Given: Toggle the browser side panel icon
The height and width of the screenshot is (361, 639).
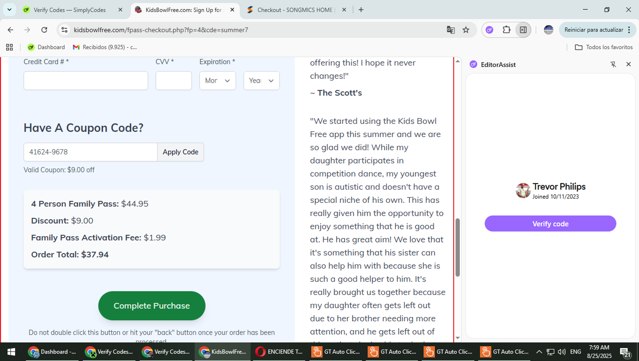Looking at the screenshot, I should coord(523,30).
